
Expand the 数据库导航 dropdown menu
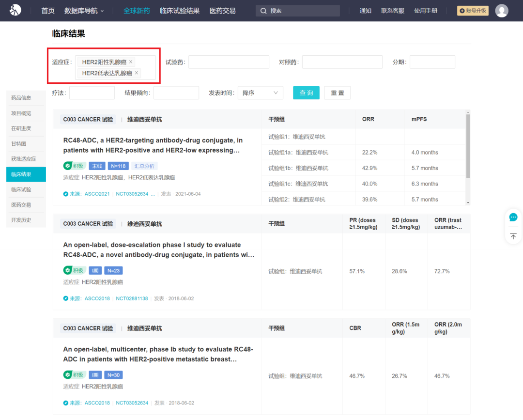84,11
